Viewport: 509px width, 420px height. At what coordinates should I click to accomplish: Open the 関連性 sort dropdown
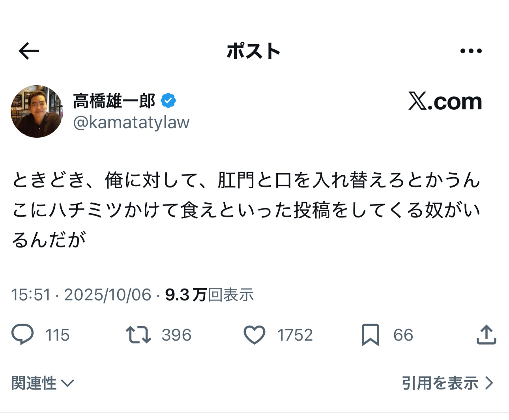pyautogui.click(x=43, y=383)
